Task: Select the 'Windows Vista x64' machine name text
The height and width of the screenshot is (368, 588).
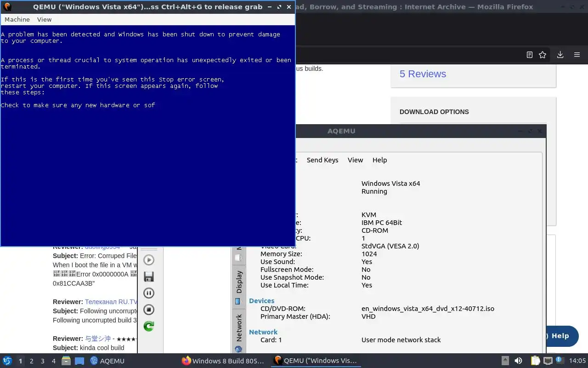Action: tap(390, 184)
